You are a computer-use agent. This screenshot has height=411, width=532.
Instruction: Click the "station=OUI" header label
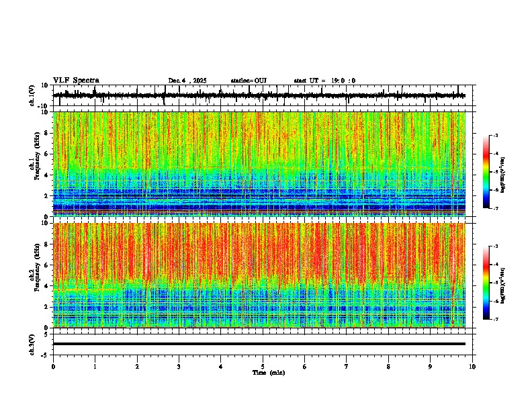tap(249, 81)
